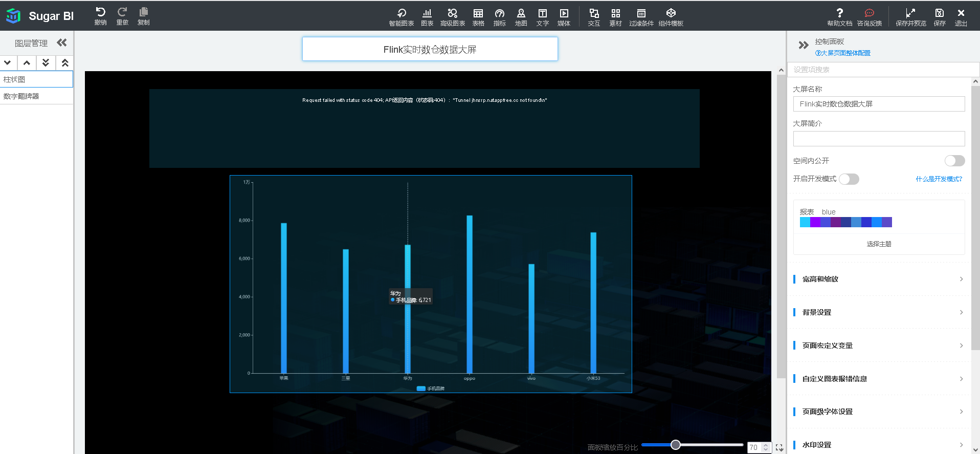Open what is developer mode (什么是开发模式?) link
This screenshot has height=454, width=980.
point(939,179)
